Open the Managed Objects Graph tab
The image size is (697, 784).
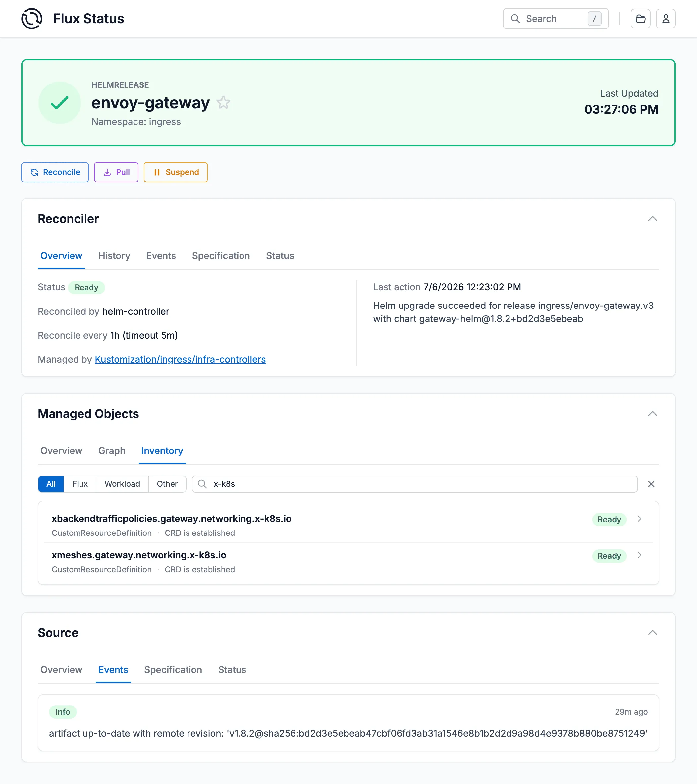(112, 451)
